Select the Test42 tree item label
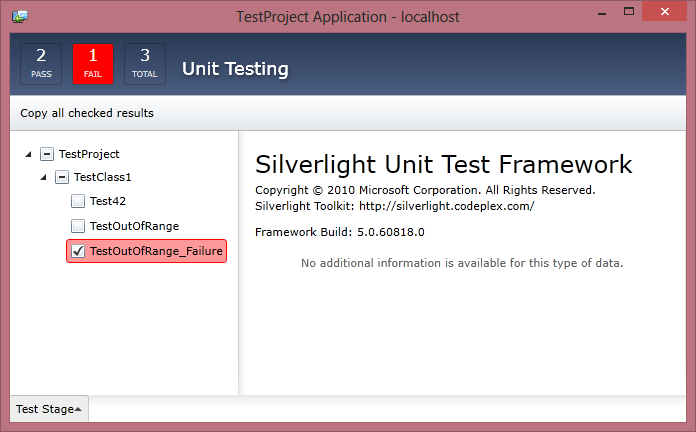 coord(108,201)
